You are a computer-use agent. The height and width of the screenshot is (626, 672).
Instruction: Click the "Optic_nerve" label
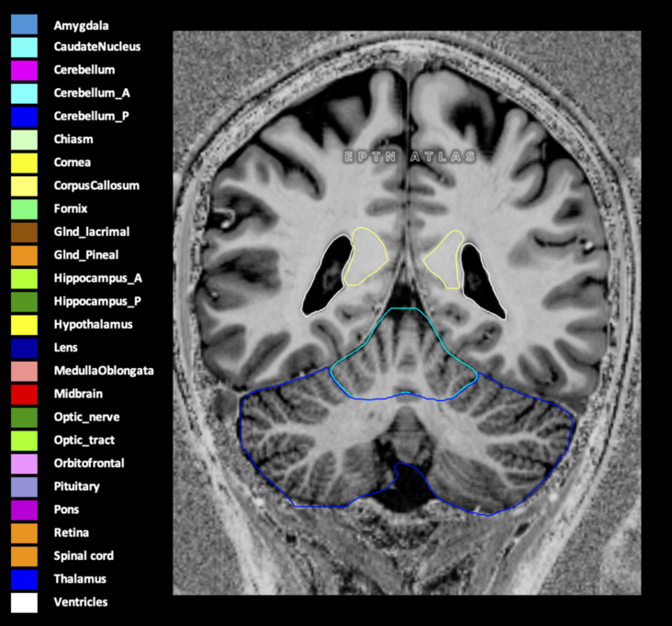tap(86, 418)
